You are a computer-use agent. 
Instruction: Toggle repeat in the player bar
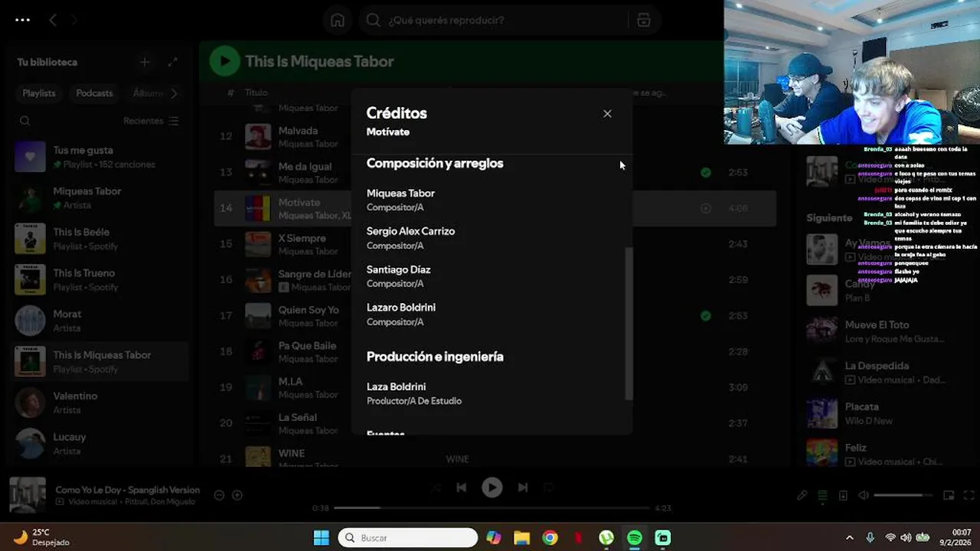coord(549,487)
